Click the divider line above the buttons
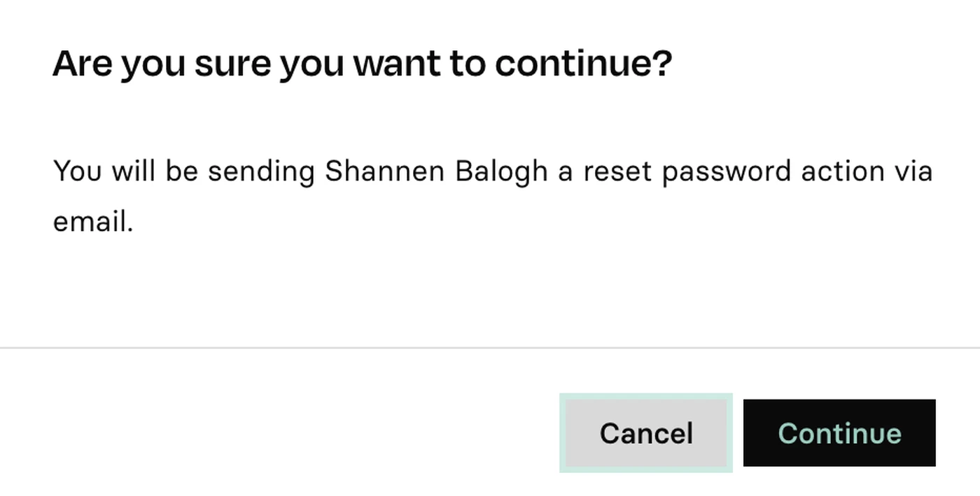 (490, 348)
